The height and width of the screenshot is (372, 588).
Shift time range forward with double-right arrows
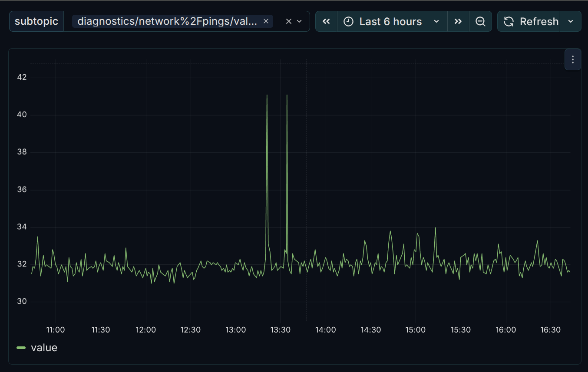[x=458, y=21]
